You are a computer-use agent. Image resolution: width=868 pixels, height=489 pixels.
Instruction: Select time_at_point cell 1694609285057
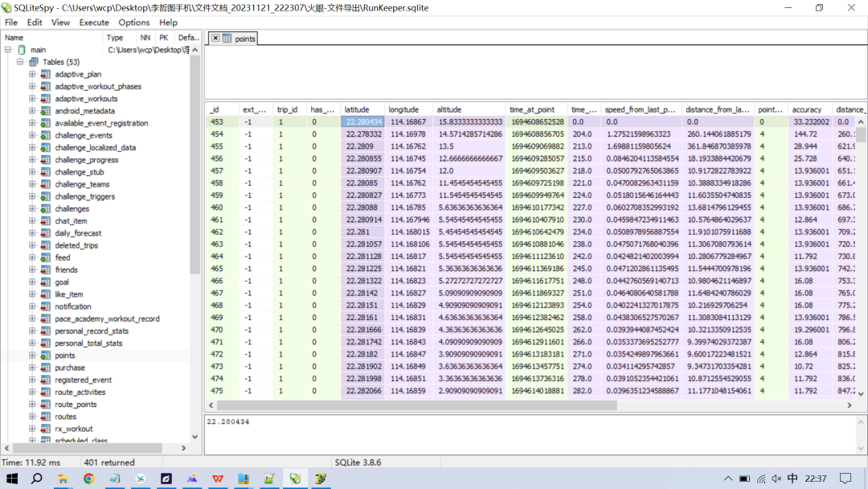point(536,158)
